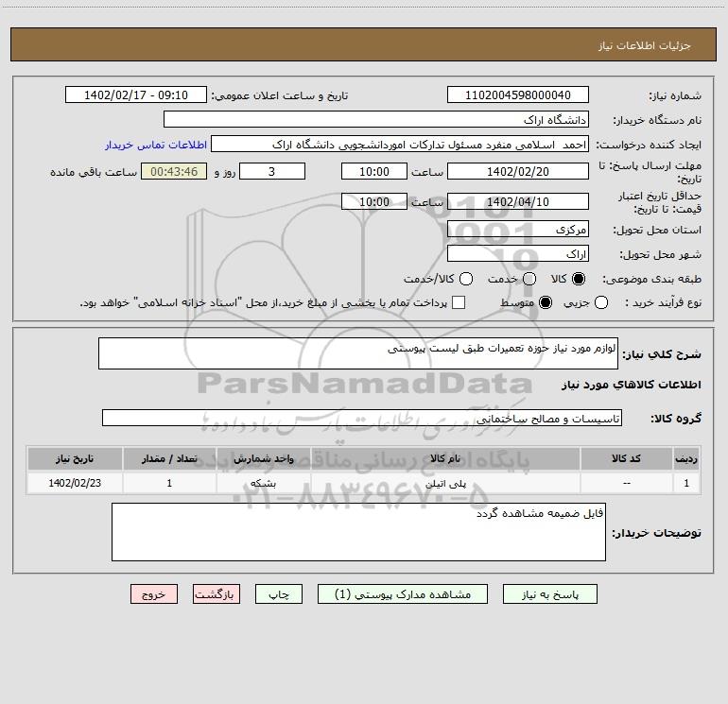Click the response deadline hour field 10:00

pos(374,171)
